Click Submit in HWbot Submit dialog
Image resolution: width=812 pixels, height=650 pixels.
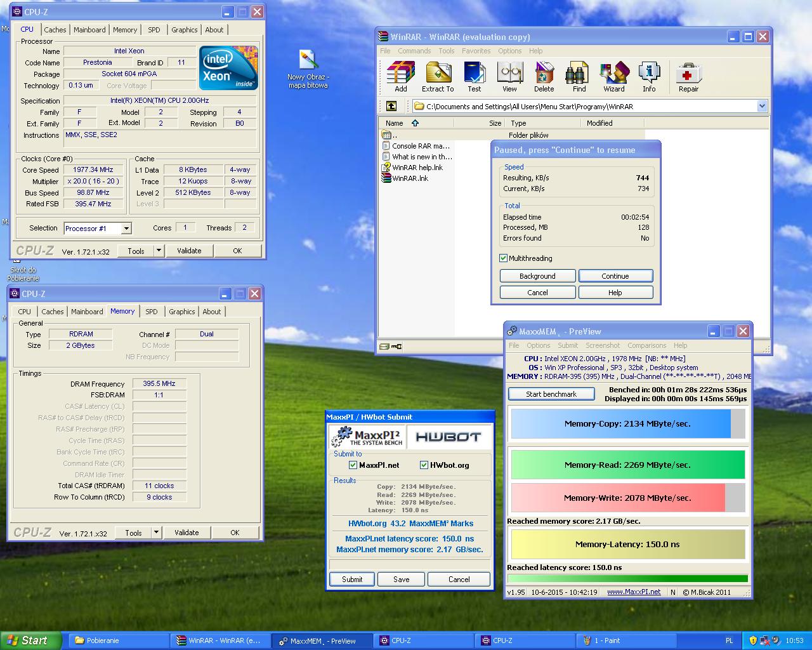352,579
